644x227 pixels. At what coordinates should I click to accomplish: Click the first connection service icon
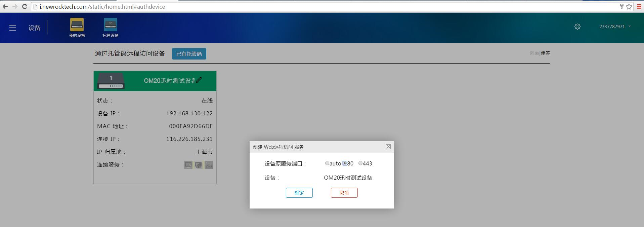point(188,165)
